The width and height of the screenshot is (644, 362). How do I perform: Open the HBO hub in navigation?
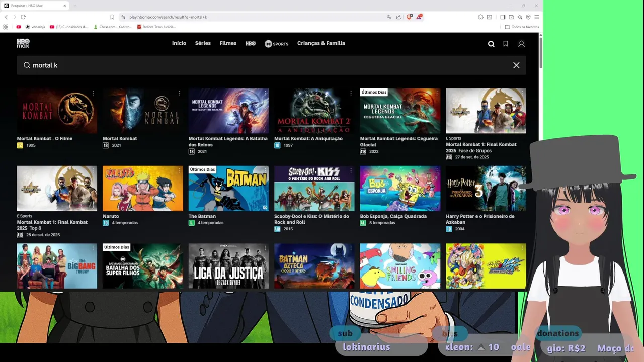tap(251, 44)
